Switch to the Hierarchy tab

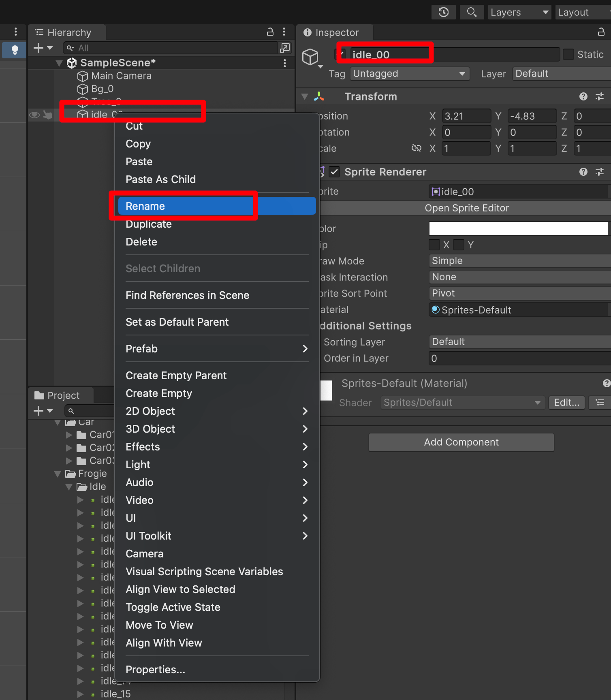(x=67, y=32)
